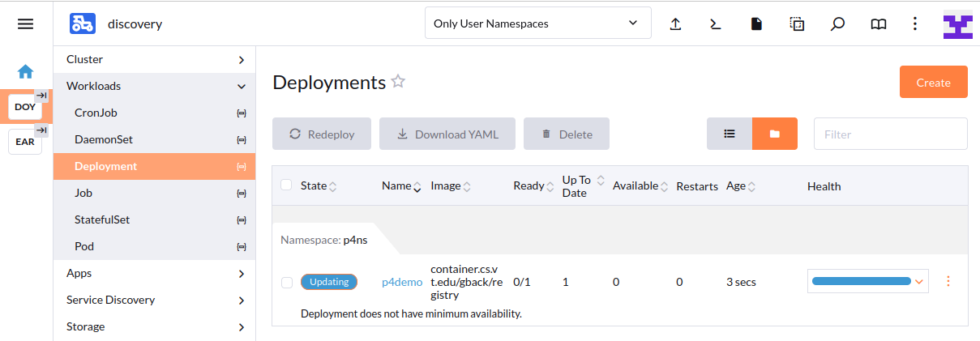Focus the Filter input field
The height and width of the screenshot is (341, 980).
(890, 134)
